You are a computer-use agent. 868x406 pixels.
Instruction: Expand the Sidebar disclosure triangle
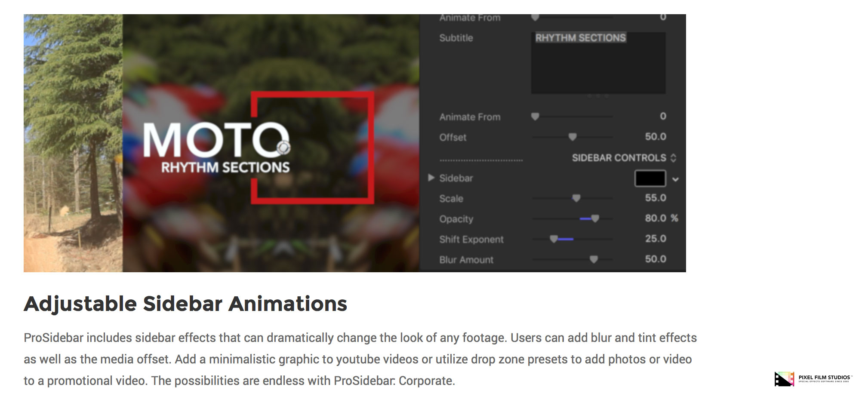point(431,178)
